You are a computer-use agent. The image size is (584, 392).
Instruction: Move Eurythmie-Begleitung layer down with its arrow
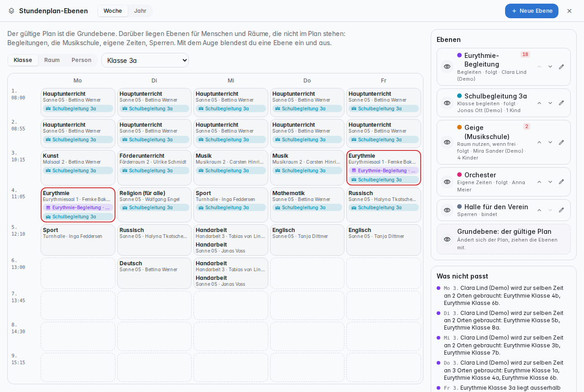(550, 67)
